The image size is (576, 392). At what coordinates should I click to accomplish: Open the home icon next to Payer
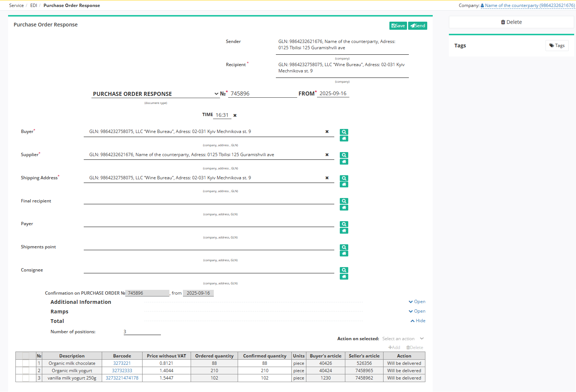pos(344,231)
